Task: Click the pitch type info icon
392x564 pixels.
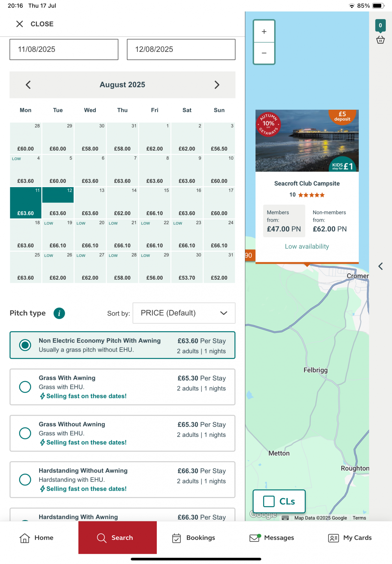Action: 59,313
